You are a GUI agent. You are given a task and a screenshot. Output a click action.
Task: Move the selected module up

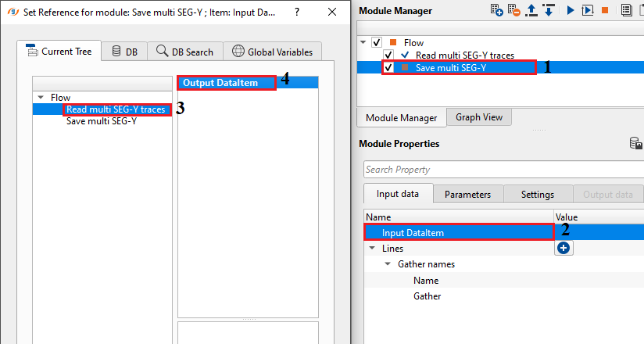pyautogui.click(x=531, y=10)
